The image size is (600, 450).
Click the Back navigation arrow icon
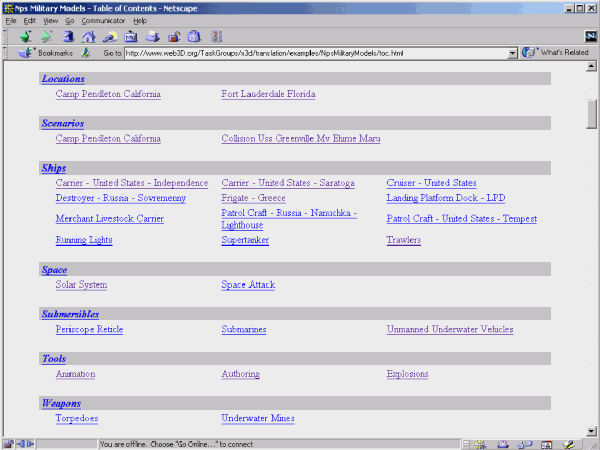[x=25, y=36]
